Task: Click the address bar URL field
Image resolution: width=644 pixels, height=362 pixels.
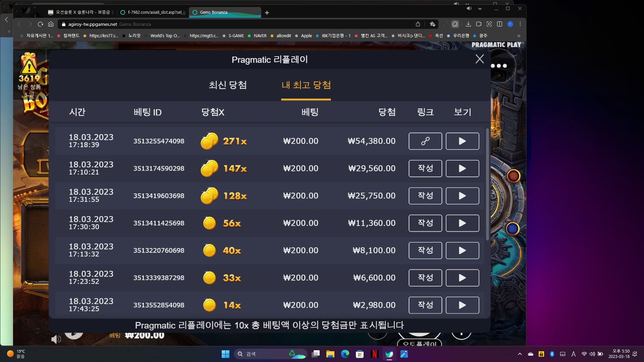Action: [x=235, y=24]
